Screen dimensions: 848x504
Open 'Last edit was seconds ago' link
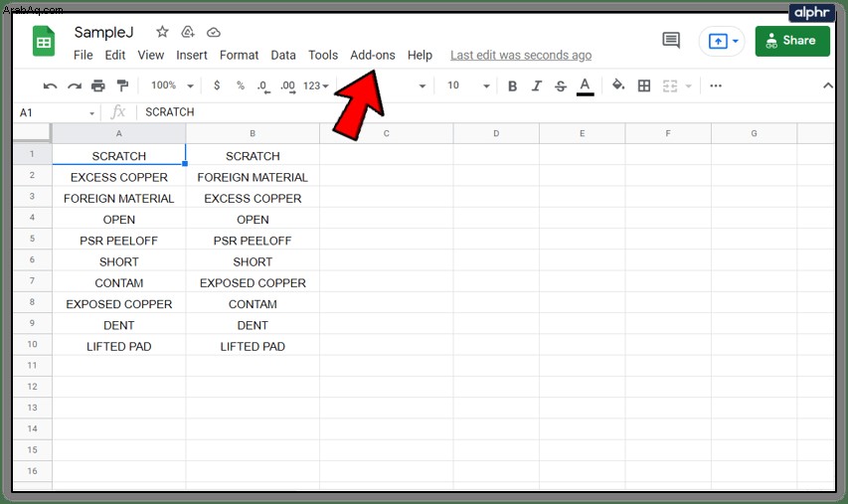[x=521, y=55]
